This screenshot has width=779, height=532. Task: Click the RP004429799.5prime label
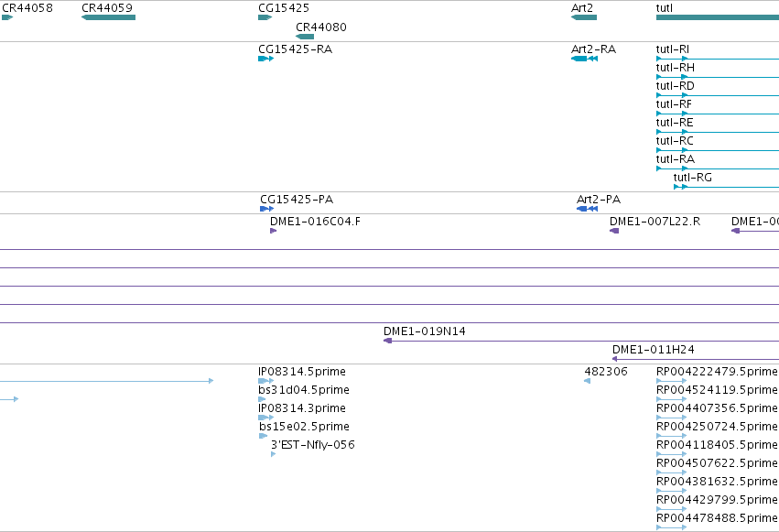tap(717, 500)
